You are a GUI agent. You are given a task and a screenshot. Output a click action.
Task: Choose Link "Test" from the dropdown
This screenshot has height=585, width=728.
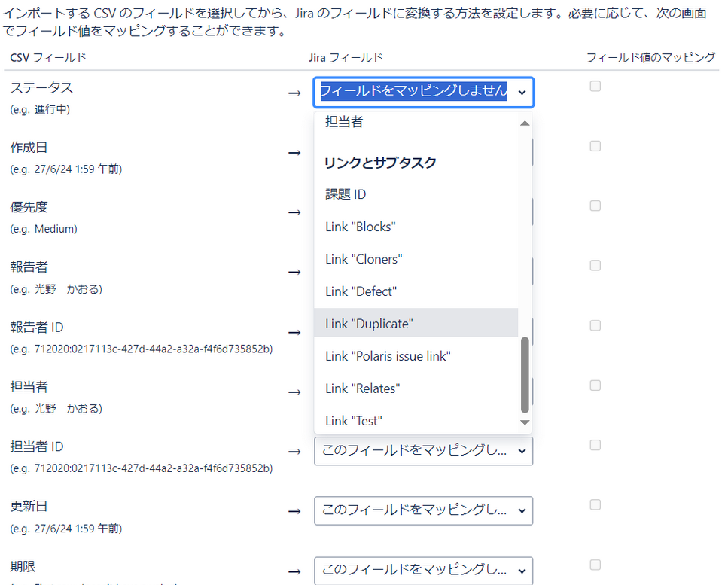[x=352, y=419]
